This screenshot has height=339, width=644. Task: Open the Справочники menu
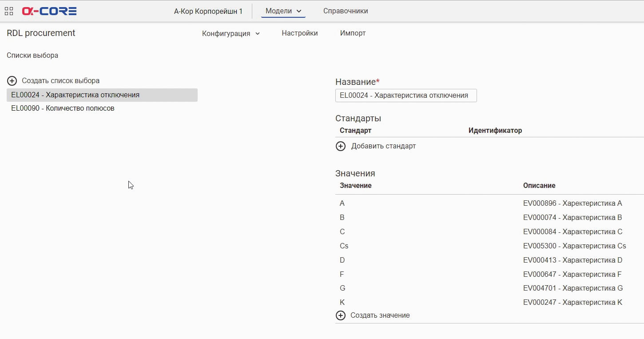click(346, 11)
